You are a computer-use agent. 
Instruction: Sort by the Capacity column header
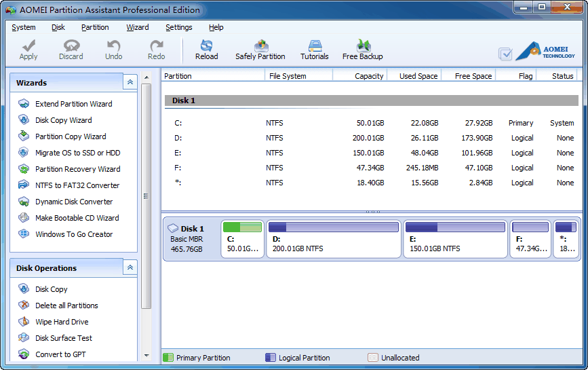pos(359,76)
